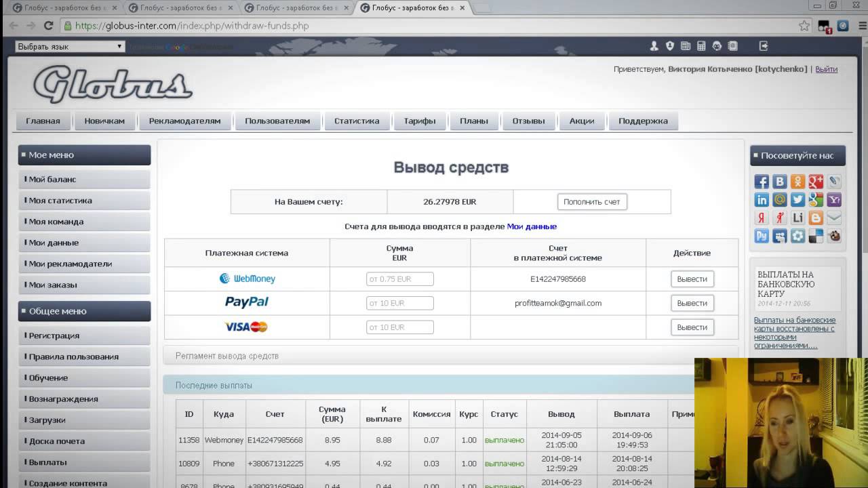Share via the LinkedIn icon

(x=762, y=200)
